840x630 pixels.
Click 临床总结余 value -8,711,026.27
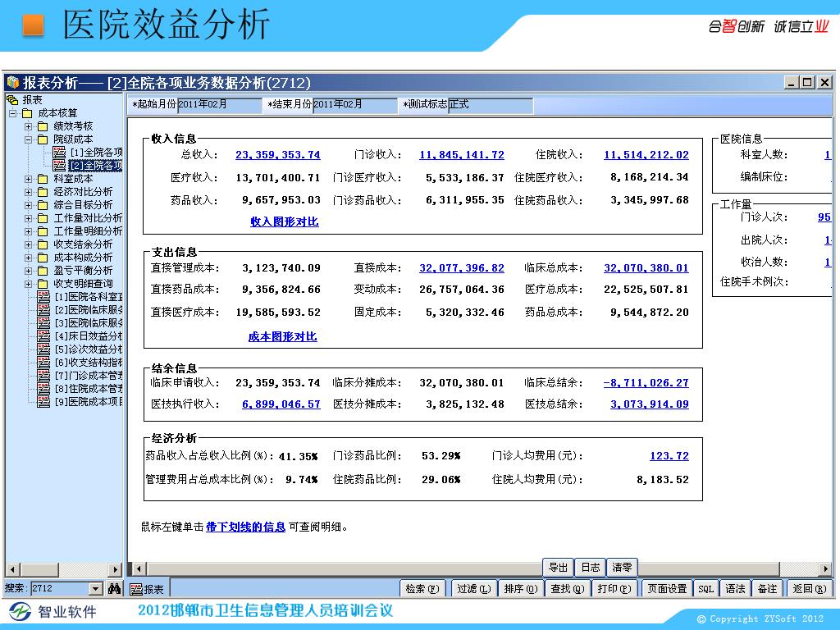[646, 383]
